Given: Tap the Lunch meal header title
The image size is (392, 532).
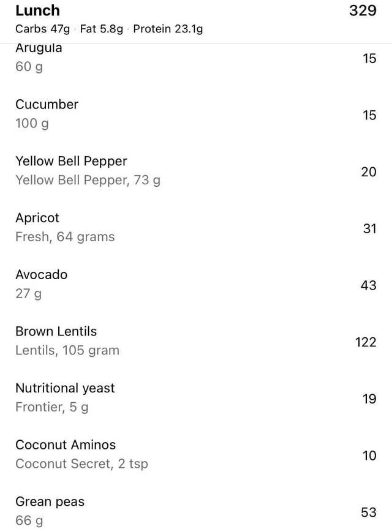Looking at the screenshot, I should (37, 10).
